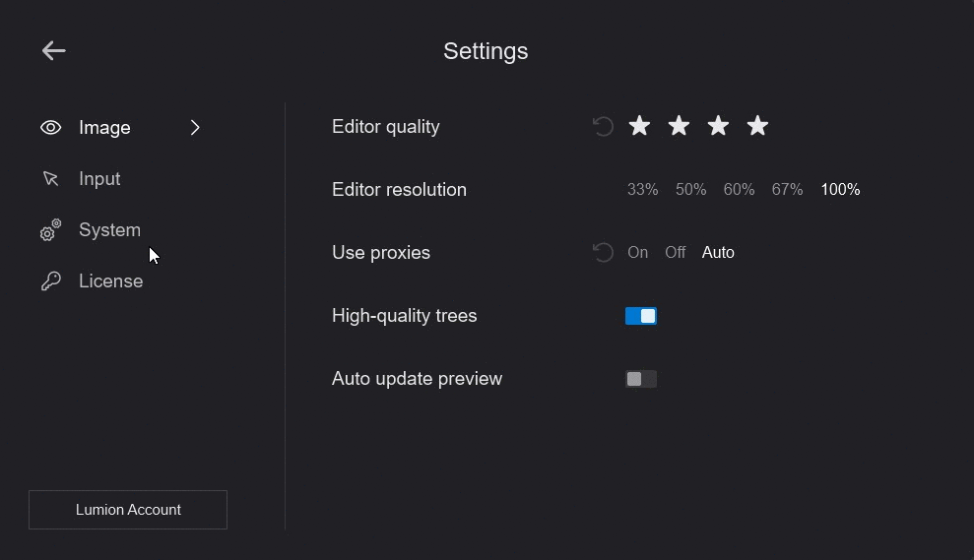Image resolution: width=974 pixels, height=560 pixels.
Task: Set Use proxies to Off
Action: click(675, 253)
